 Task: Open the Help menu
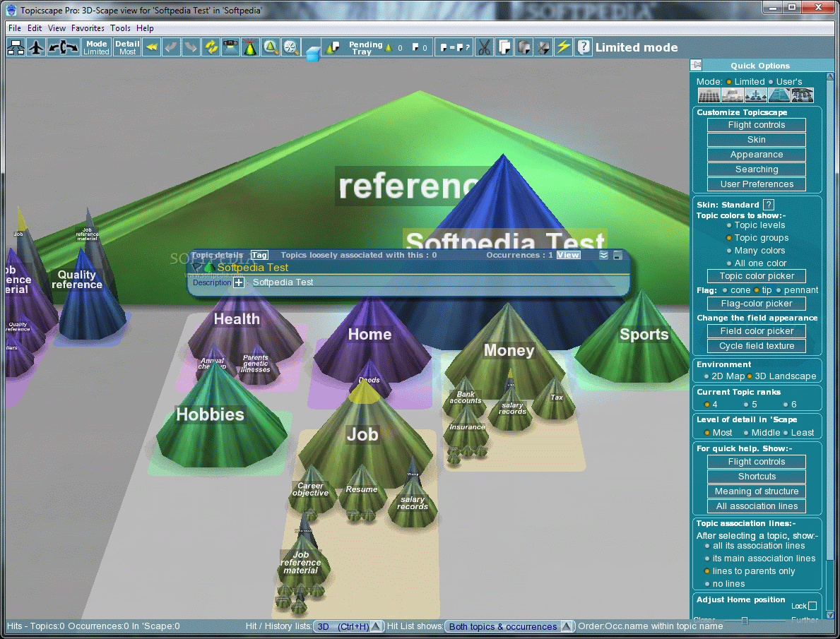(145, 28)
